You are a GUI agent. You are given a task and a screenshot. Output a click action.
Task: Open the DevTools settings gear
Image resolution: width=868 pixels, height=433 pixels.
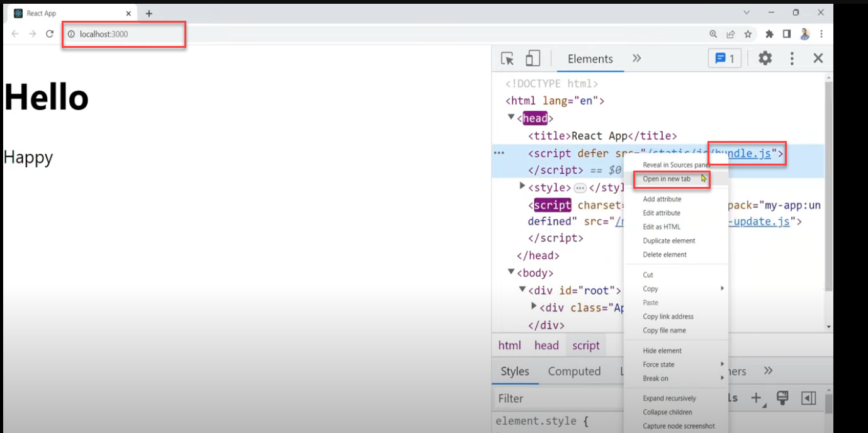[765, 59]
